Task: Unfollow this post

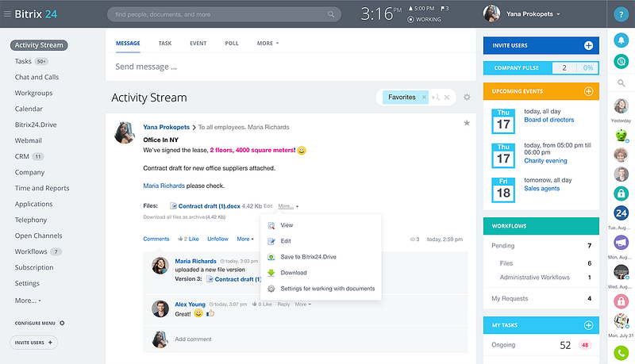Action: [217, 239]
